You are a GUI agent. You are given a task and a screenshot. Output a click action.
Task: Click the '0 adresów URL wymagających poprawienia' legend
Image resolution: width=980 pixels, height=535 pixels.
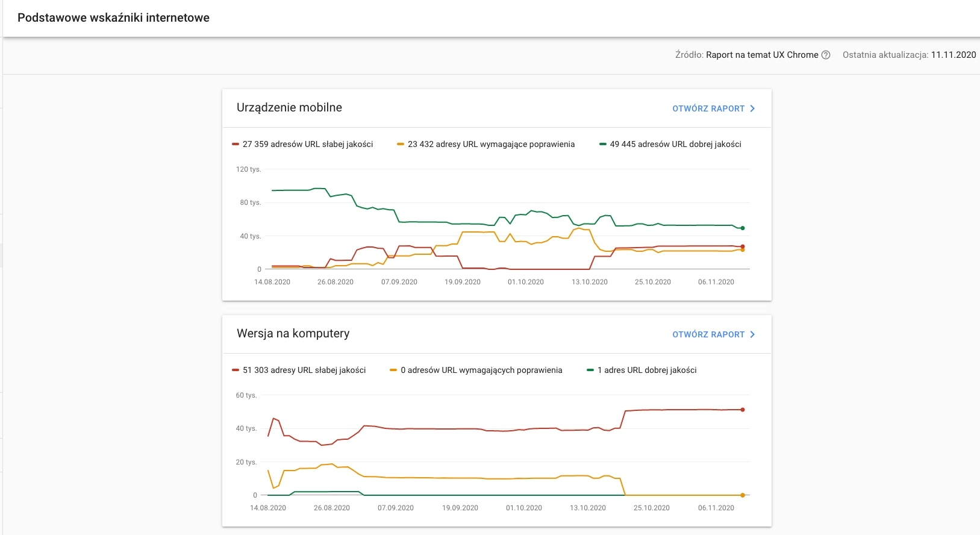pos(481,370)
